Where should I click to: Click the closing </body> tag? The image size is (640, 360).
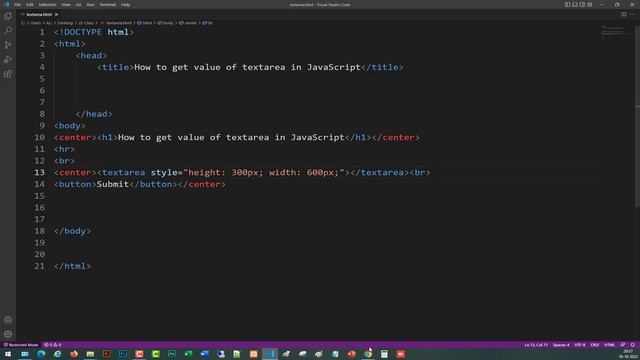(x=72, y=231)
